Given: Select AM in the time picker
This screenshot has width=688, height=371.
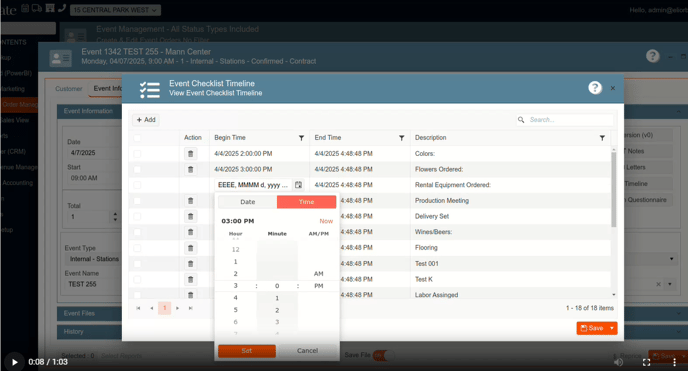Looking at the screenshot, I should pos(319,274).
